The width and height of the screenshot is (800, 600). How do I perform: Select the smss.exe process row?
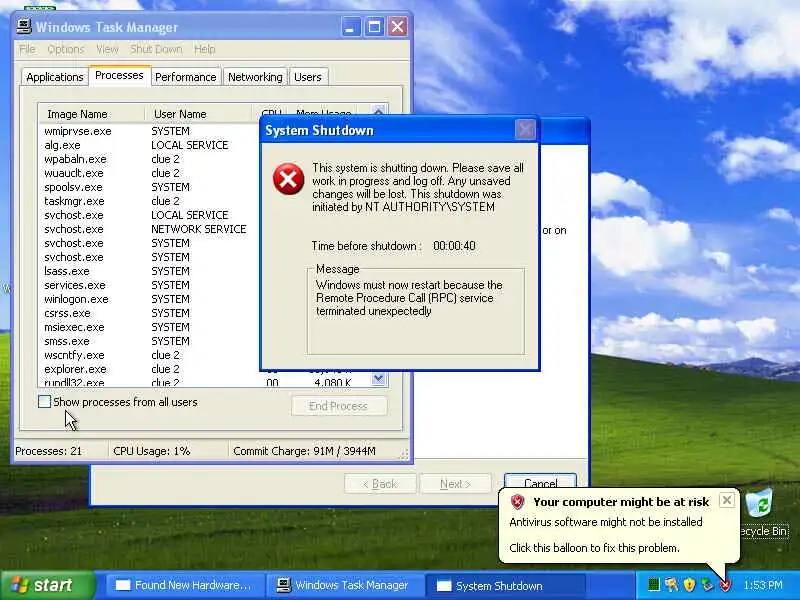[148, 341]
